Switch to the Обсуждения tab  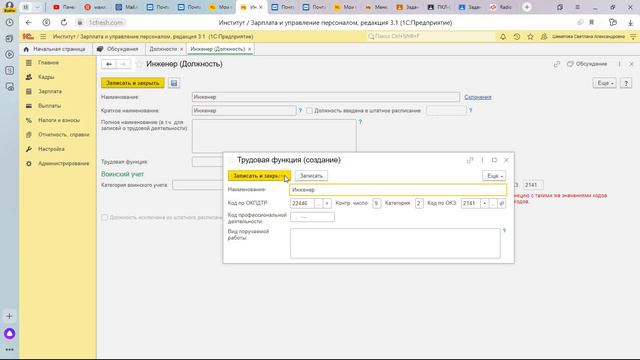[118, 49]
